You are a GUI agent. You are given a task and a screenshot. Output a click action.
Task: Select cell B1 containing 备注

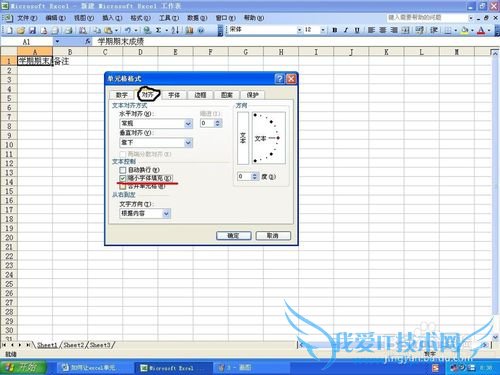pos(70,61)
